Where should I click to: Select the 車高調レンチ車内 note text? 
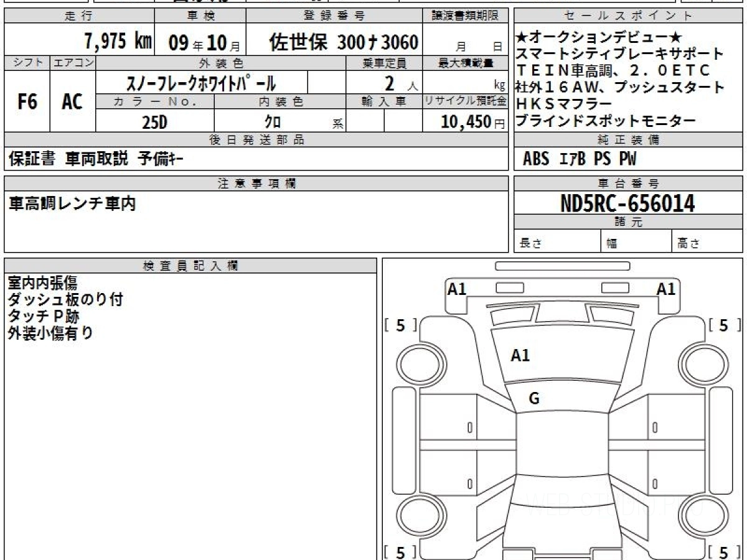[72, 203]
